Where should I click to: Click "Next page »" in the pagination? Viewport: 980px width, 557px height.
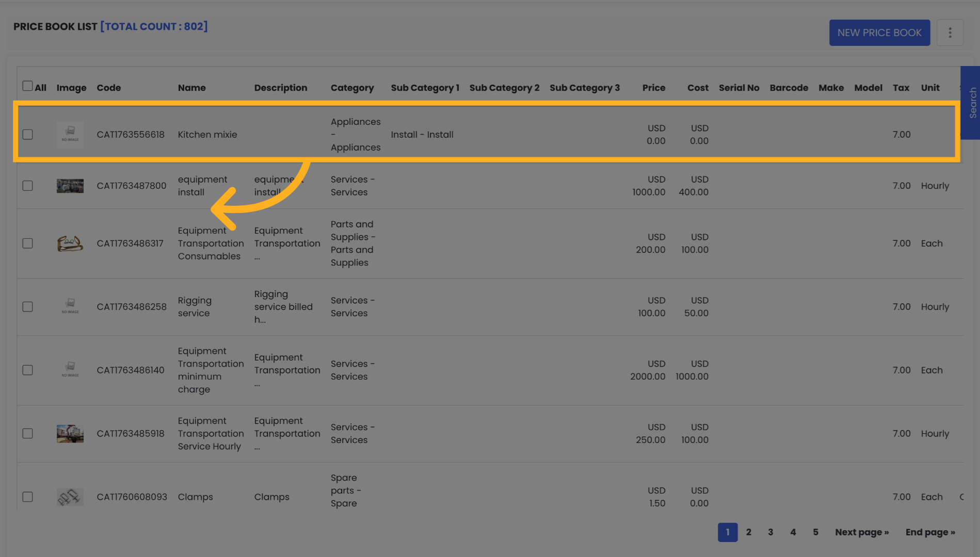(x=861, y=532)
